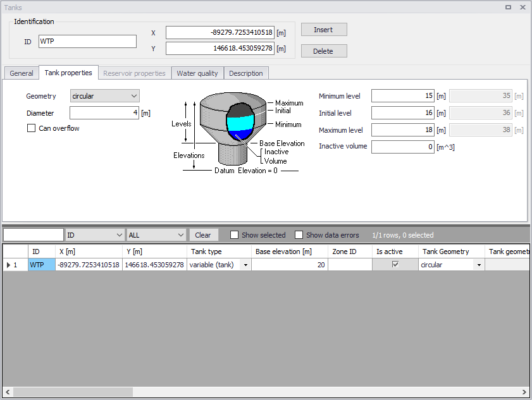Select the Reservoir properties tab
The width and height of the screenshot is (532, 400).
tap(134, 73)
